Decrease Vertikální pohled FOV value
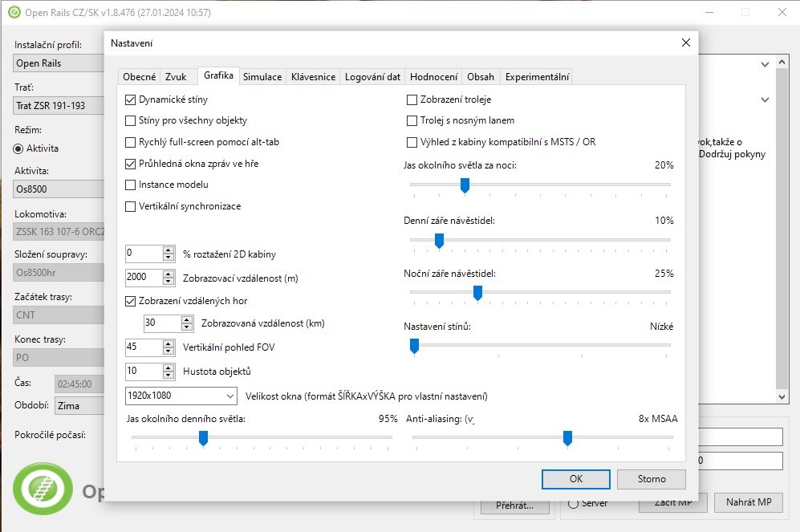 [x=169, y=351]
